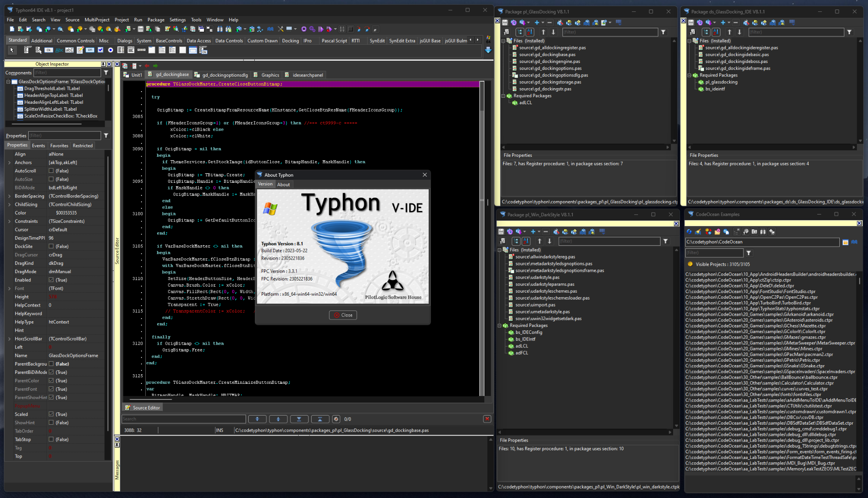This screenshot has width=868, height=498.
Task: Toggle the AutoSize property checkbox
Action: click(51, 179)
